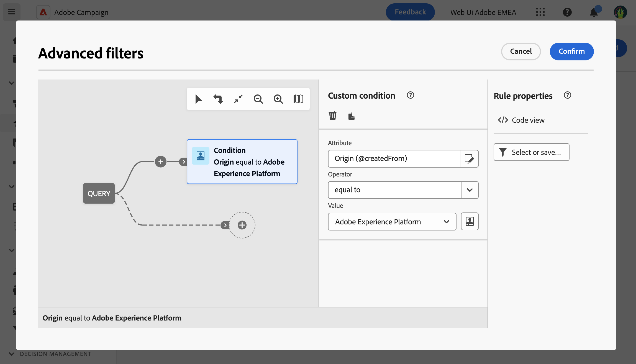Click the Confirm button
The width and height of the screenshot is (636, 364).
coord(571,51)
